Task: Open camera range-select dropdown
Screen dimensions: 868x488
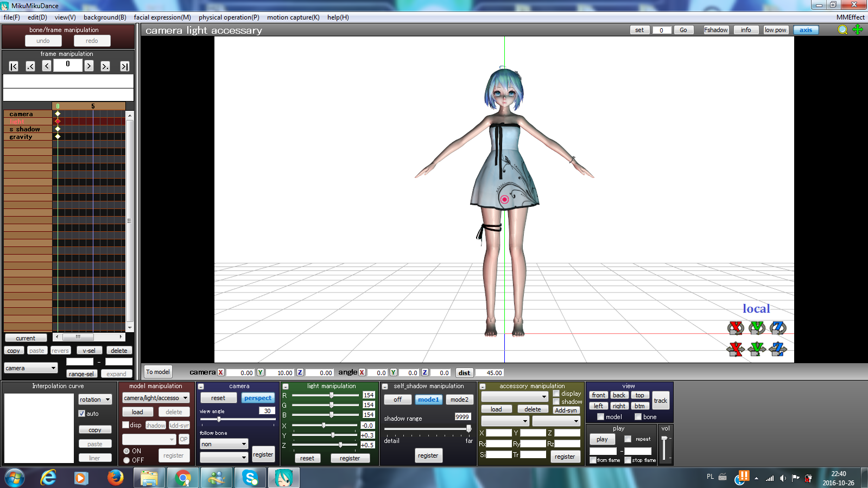Action: point(31,368)
